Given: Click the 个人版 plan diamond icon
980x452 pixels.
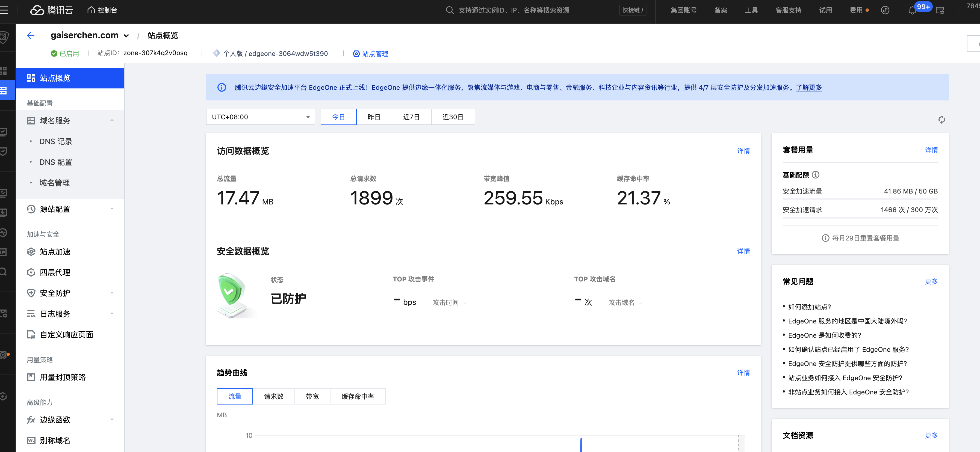Looking at the screenshot, I should click(x=217, y=53).
